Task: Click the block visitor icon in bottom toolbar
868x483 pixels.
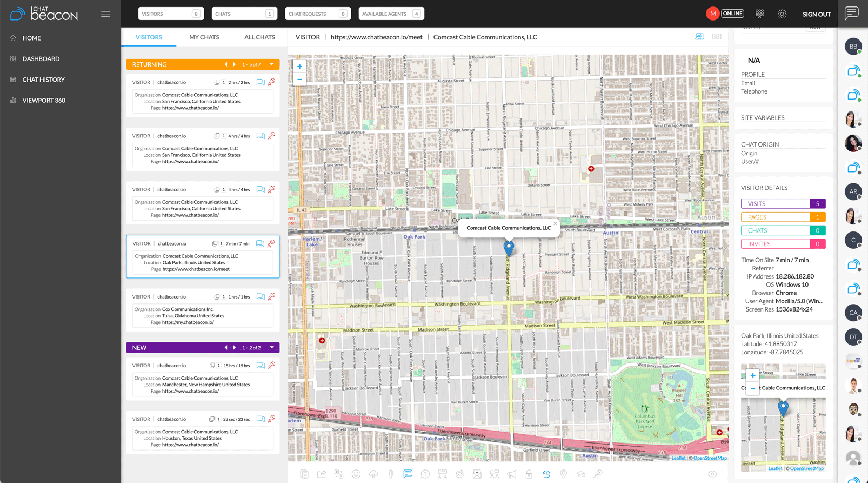Action: (598, 474)
